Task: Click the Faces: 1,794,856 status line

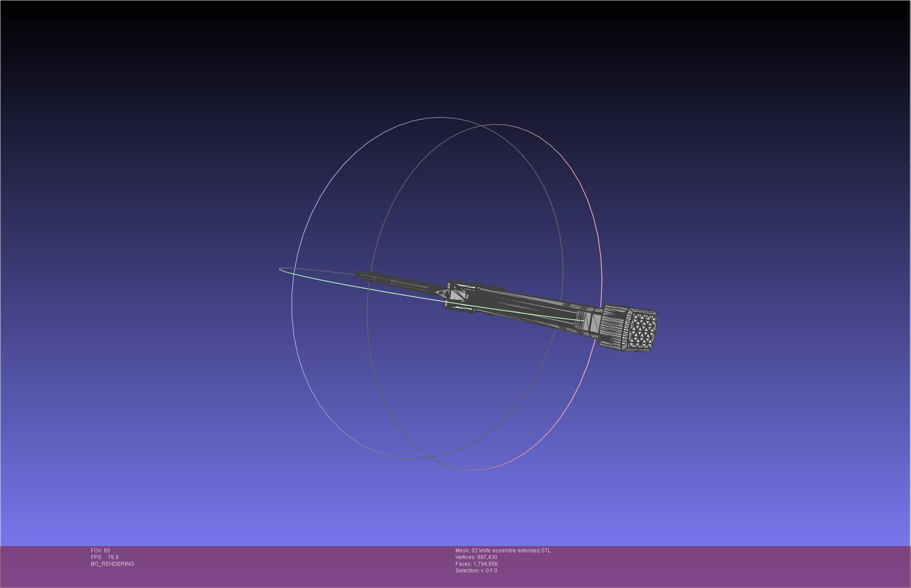Action: [x=476, y=563]
